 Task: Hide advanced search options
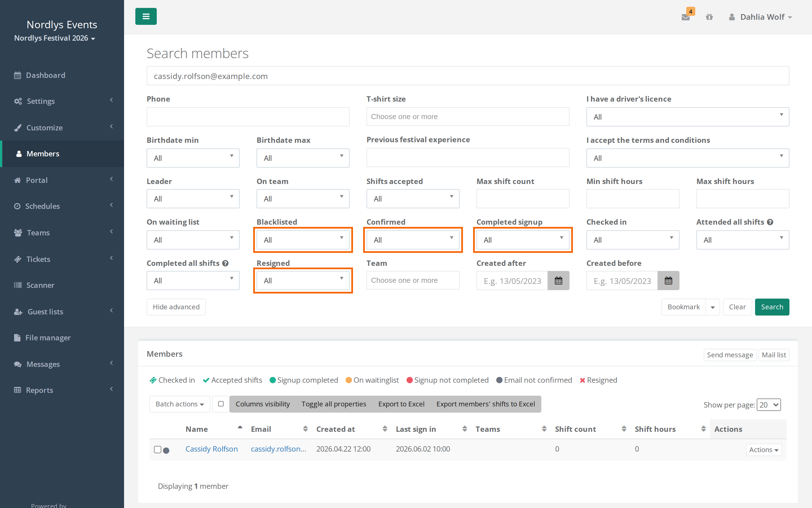(x=176, y=307)
